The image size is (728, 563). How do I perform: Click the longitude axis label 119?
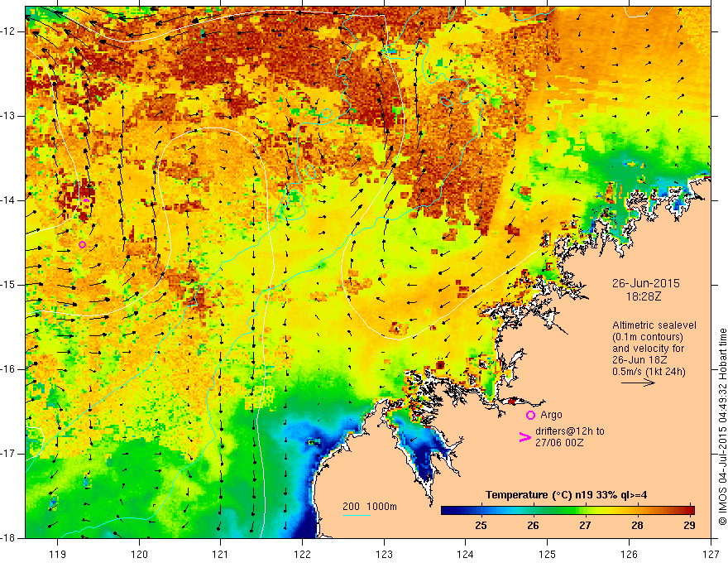[x=58, y=554]
